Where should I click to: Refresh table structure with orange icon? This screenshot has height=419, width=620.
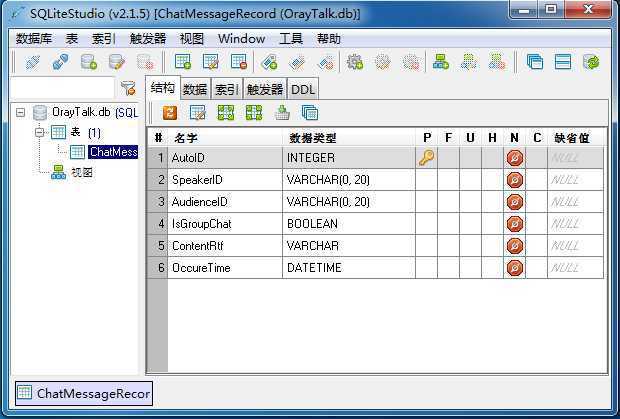(170, 113)
